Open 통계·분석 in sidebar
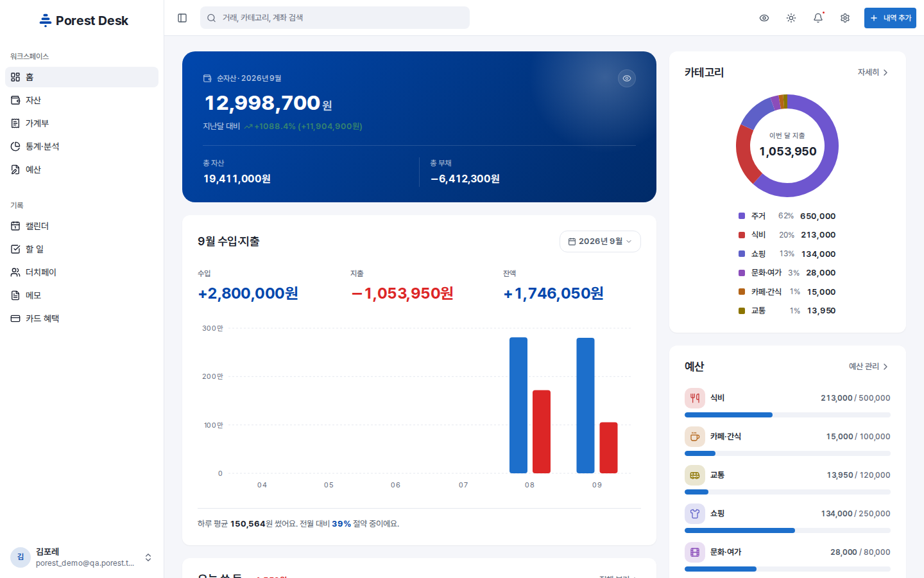Viewport: 924px width, 578px height. (x=81, y=146)
